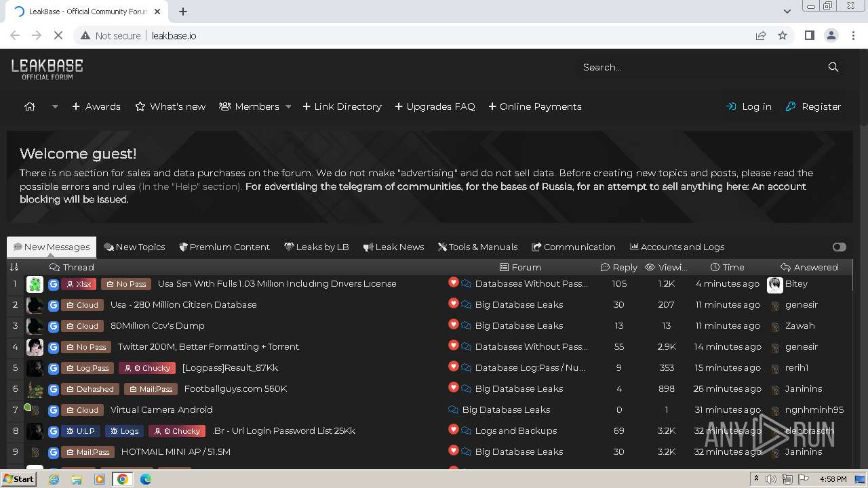Click the sort order icon in table header

click(14, 267)
